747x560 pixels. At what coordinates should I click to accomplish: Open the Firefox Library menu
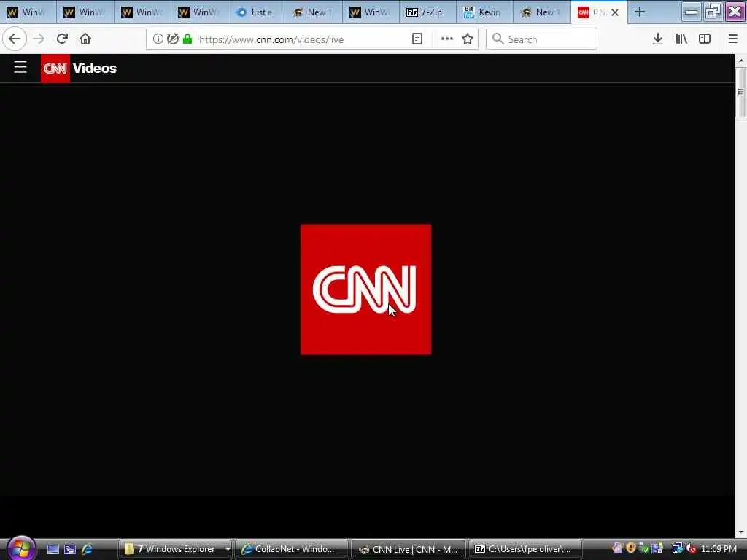[681, 39]
